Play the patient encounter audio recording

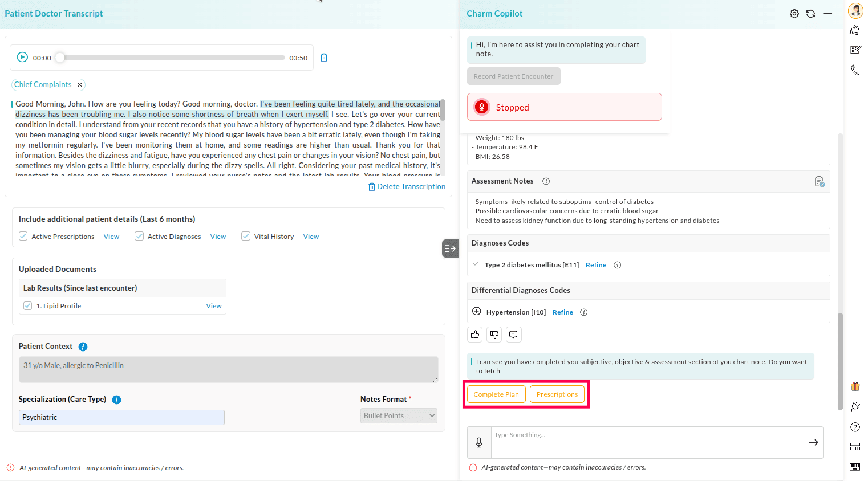click(22, 57)
